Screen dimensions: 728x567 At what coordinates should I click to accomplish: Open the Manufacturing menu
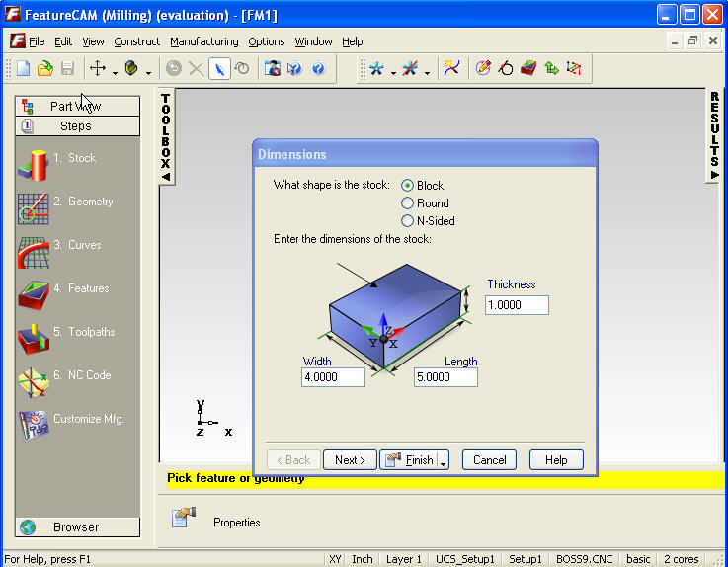coord(203,41)
